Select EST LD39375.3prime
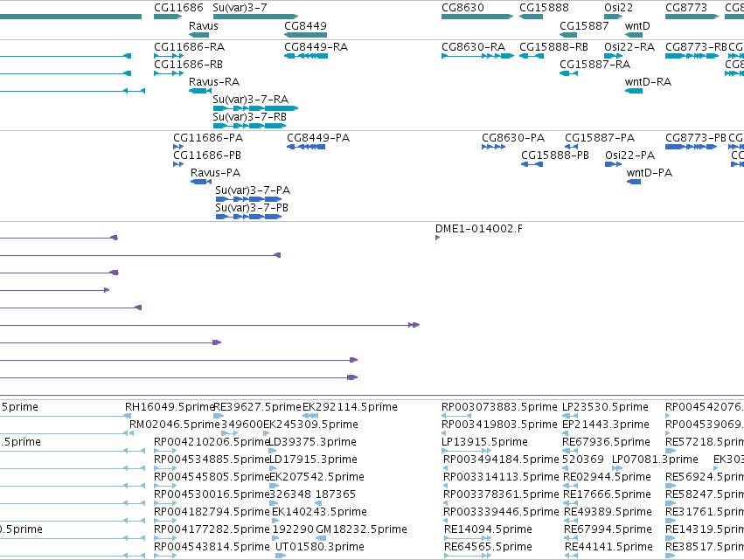The image size is (744, 560). (x=313, y=442)
